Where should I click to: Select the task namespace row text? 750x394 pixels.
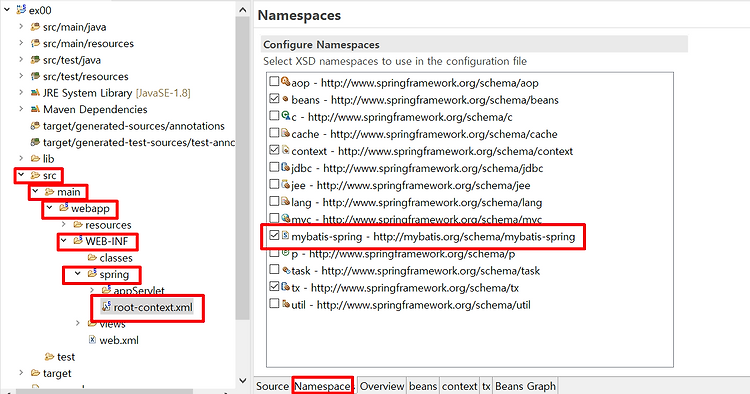pos(416,271)
